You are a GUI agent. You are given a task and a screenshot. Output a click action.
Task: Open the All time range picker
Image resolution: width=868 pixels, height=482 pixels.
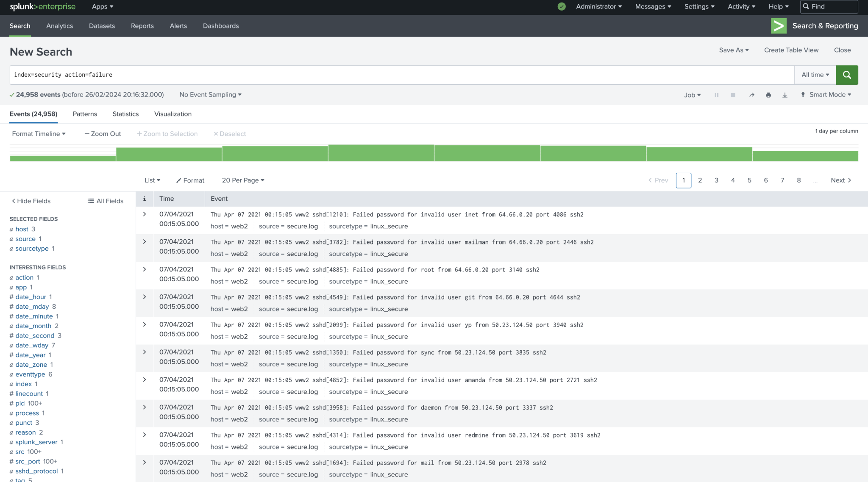point(814,75)
